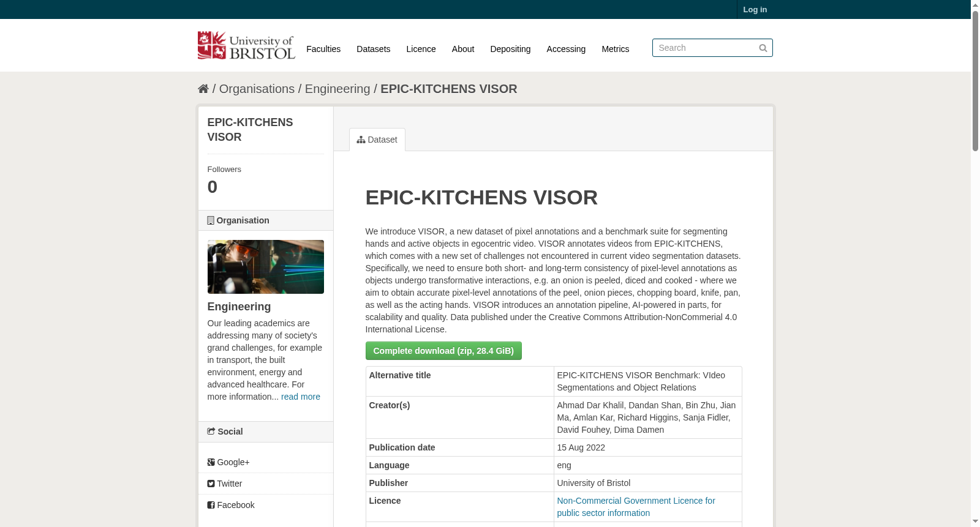Click the Twitter share icon
Image resolution: width=980 pixels, height=527 pixels.
click(x=211, y=484)
